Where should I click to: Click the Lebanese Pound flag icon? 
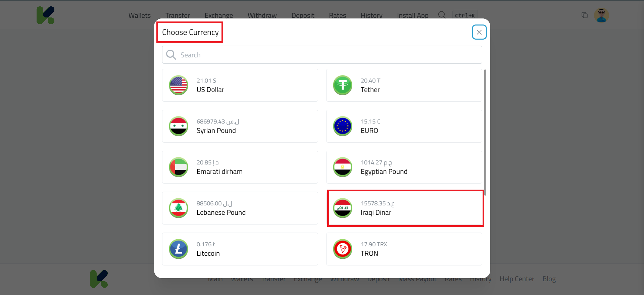179,208
